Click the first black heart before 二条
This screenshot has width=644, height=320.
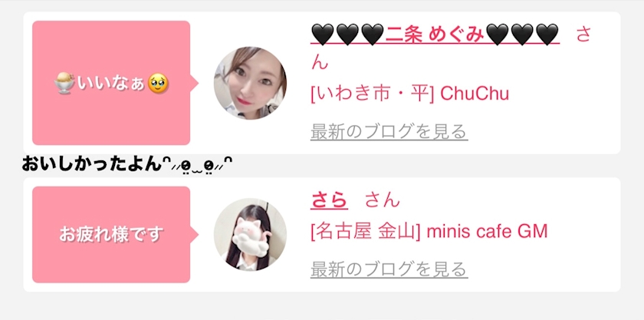click(323, 34)
